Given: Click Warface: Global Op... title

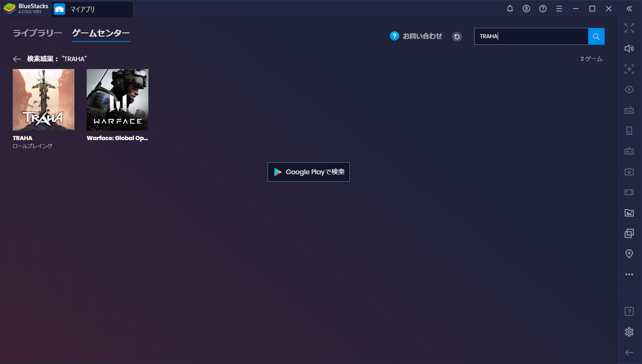Looking at the screenshot, I should click(118, 138).
